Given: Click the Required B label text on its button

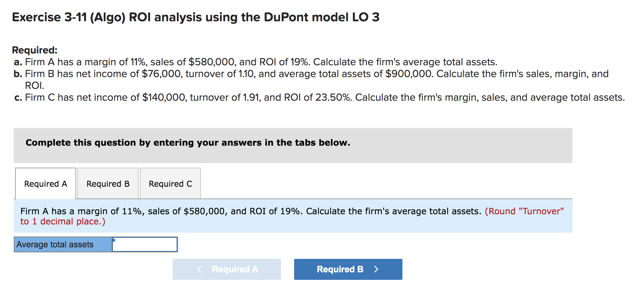Looking at the screenshot, I should (x=340, y=269).
